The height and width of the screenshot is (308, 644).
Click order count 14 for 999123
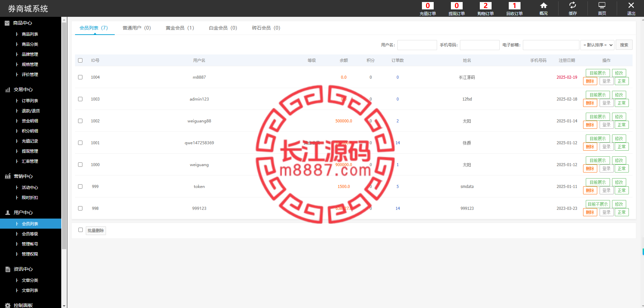point(398,208)
